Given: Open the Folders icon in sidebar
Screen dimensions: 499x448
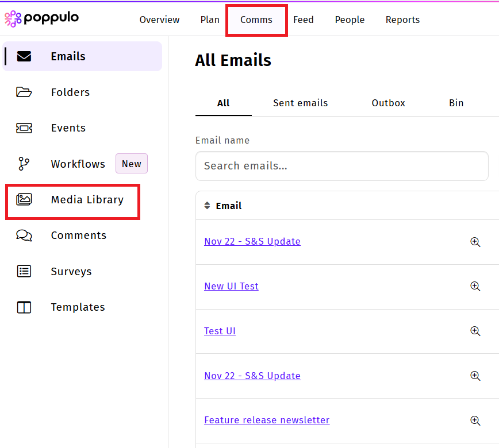Looking at the screenshot, I should (24, 92).
